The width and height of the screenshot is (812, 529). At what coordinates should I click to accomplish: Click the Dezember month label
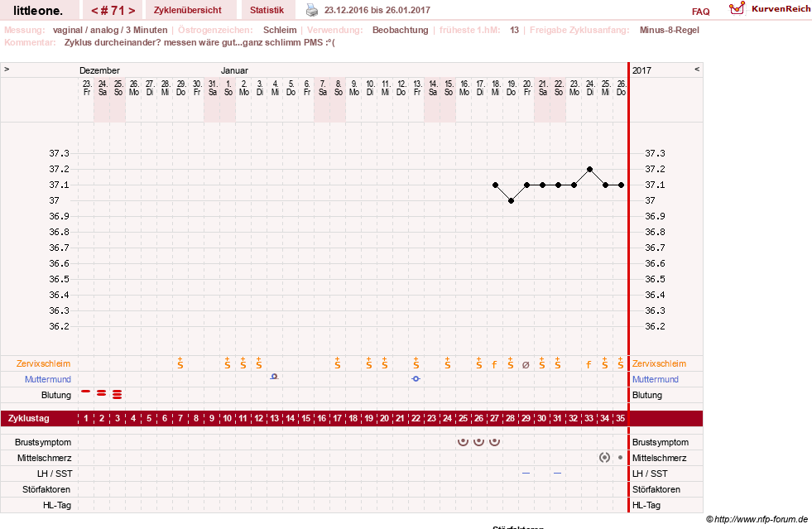tap(99, 70)
